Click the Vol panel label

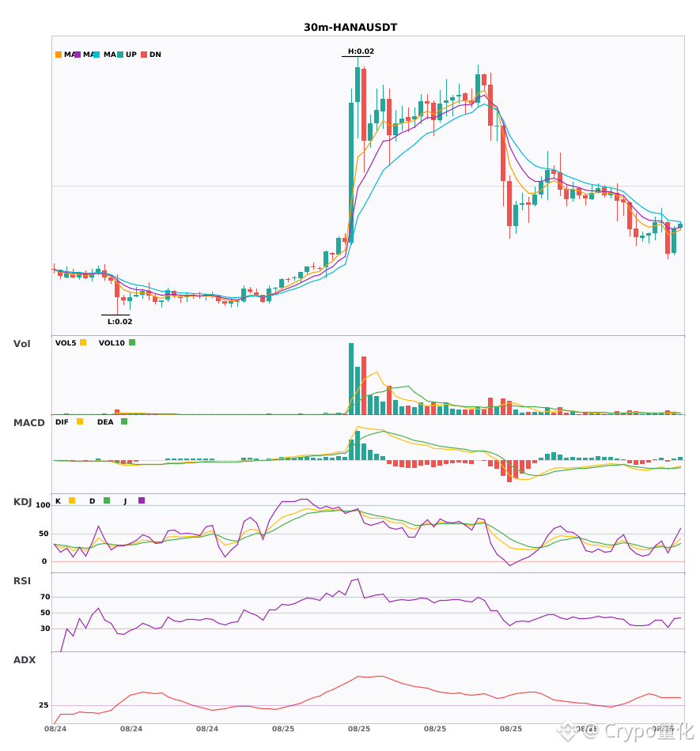pos(21,343)
